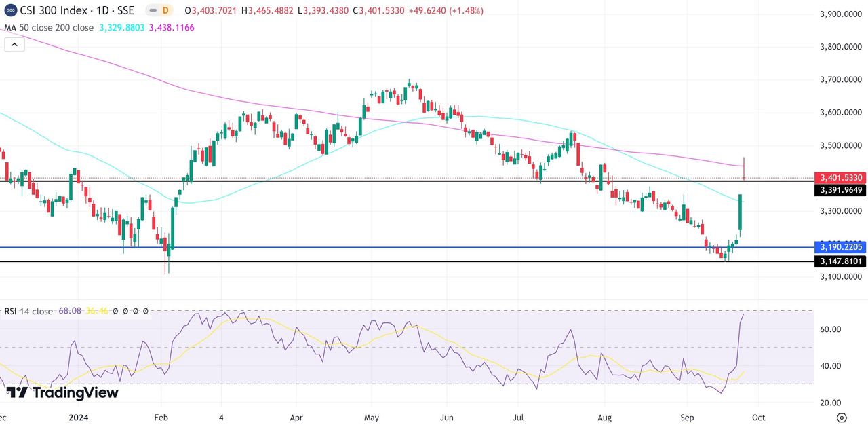
Task: Select the blue 3,190.2205 horizontal line label
Action: click(x=840, y=247)
